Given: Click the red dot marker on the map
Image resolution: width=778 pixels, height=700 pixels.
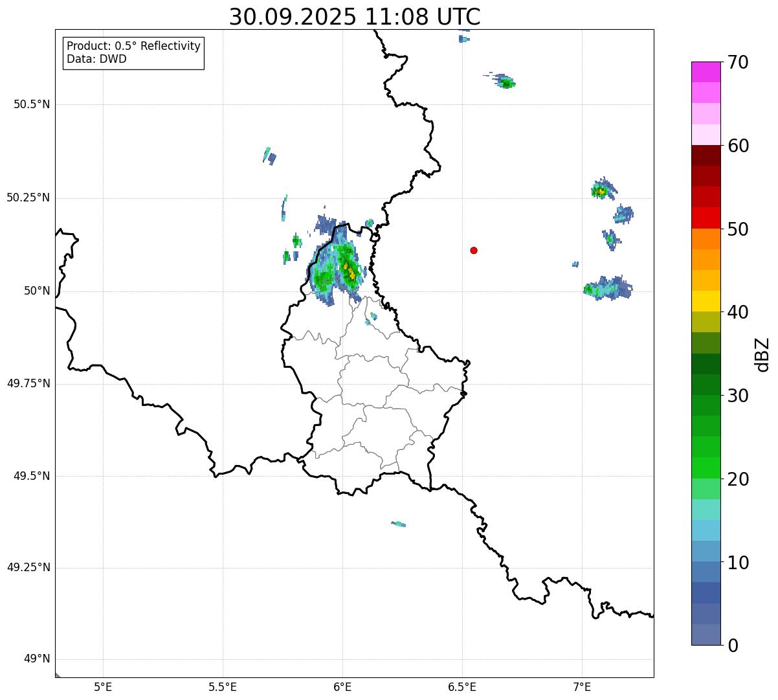Looking at the screenshot, I should [x=474, y=250].
